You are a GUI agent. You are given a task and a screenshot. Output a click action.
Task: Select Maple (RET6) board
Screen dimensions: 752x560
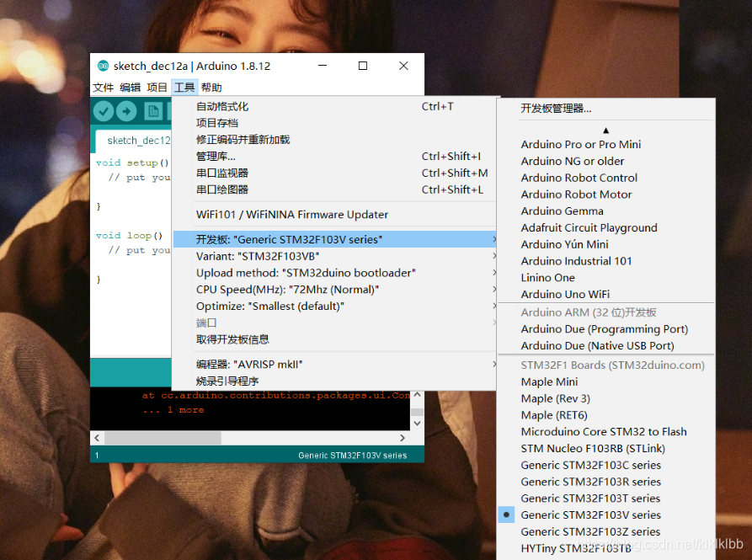point(606,415)
